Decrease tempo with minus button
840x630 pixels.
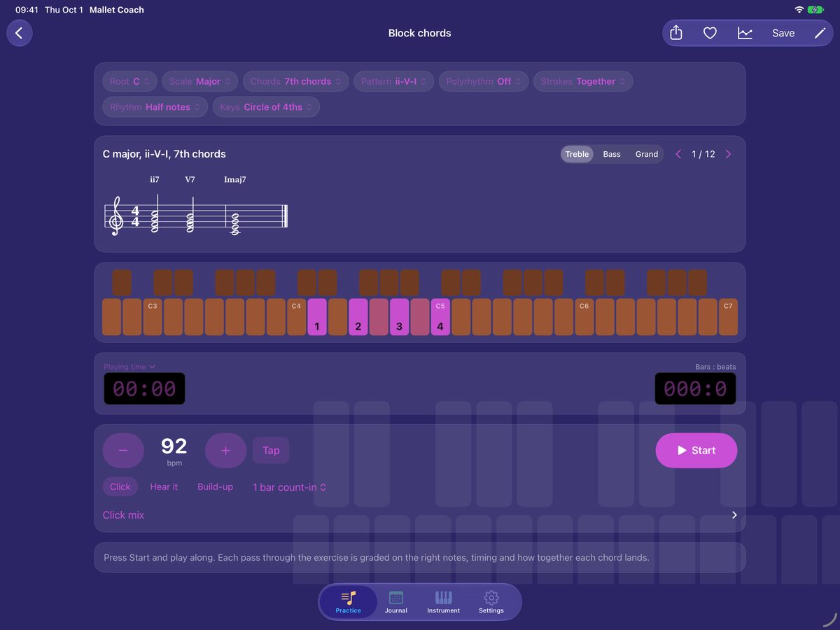click(123, 451)
